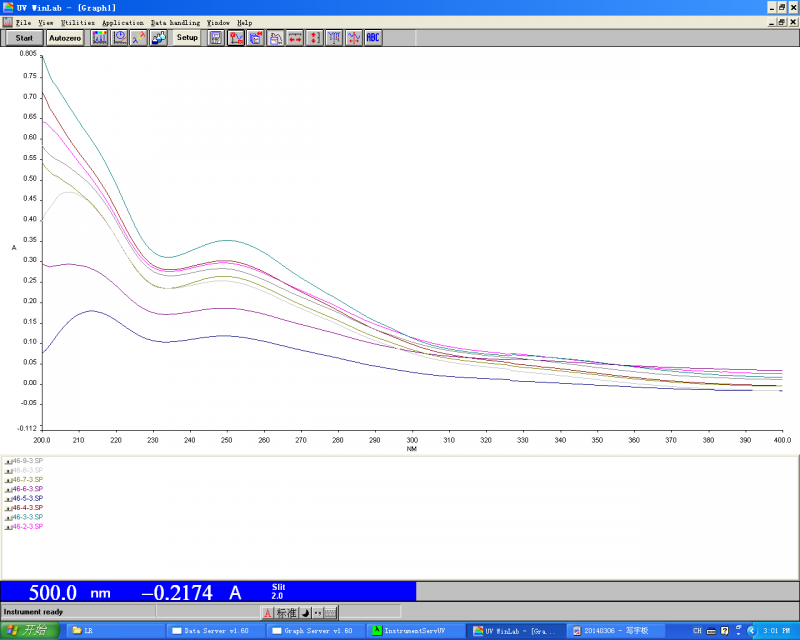The height and width of the screenshot is (640, 800).
Task: Click the vertical red arrows scale icon
Action: [x=314, y=38]
